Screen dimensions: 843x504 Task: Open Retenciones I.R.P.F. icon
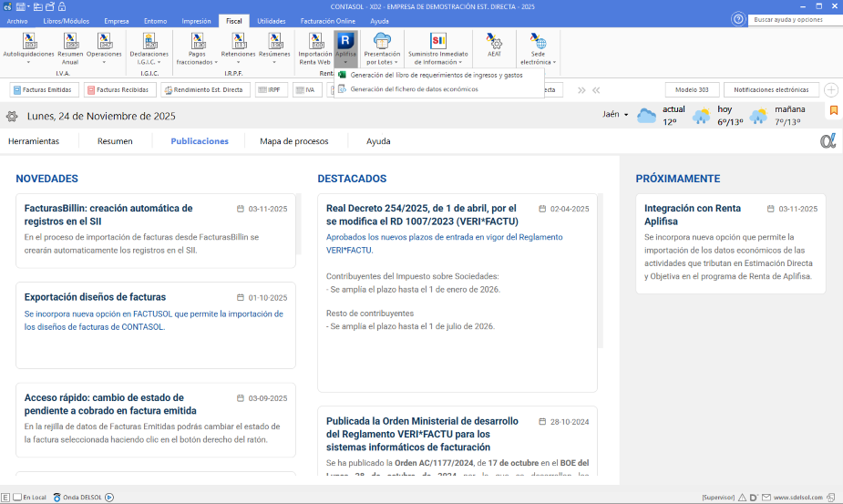tap(238, 41)
